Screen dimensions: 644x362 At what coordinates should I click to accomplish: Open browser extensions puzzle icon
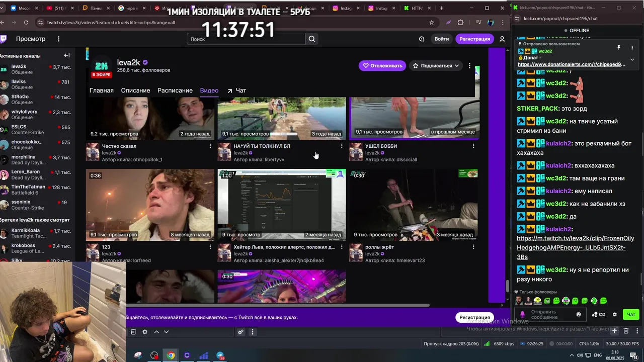[x=460, y=22]
